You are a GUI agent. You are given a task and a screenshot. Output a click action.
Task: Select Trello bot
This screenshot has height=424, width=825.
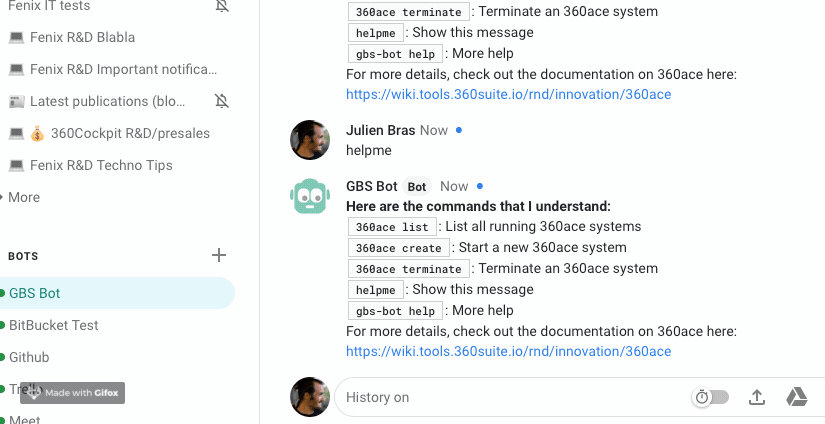pos(25,389)
